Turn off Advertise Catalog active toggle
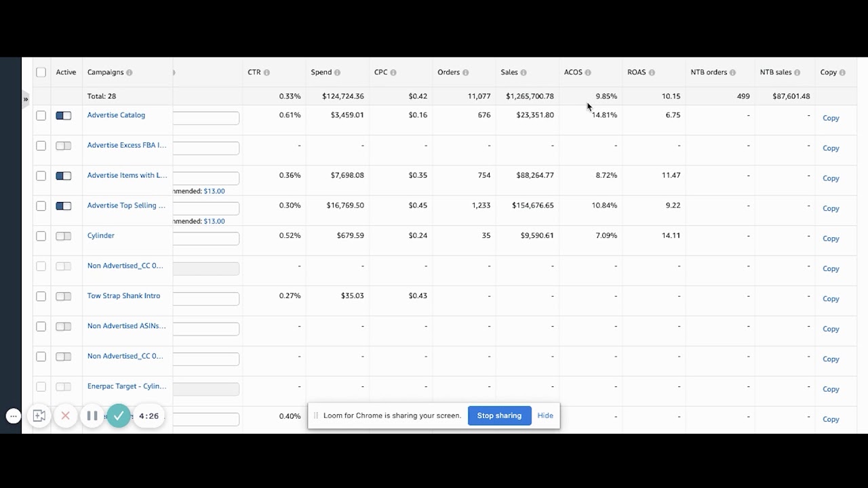868x488 pixels. coord(64,116)
